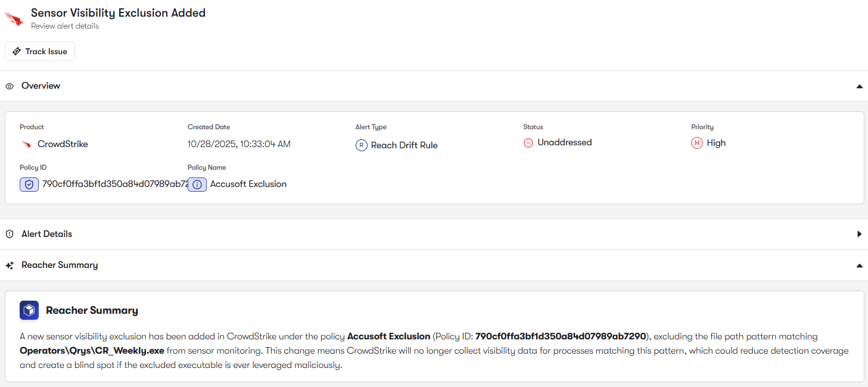The height and width of the screenshot is (387, 868).
Task: Click the Reacher Summary sparkle icon
Action: [x=10, y=266]
